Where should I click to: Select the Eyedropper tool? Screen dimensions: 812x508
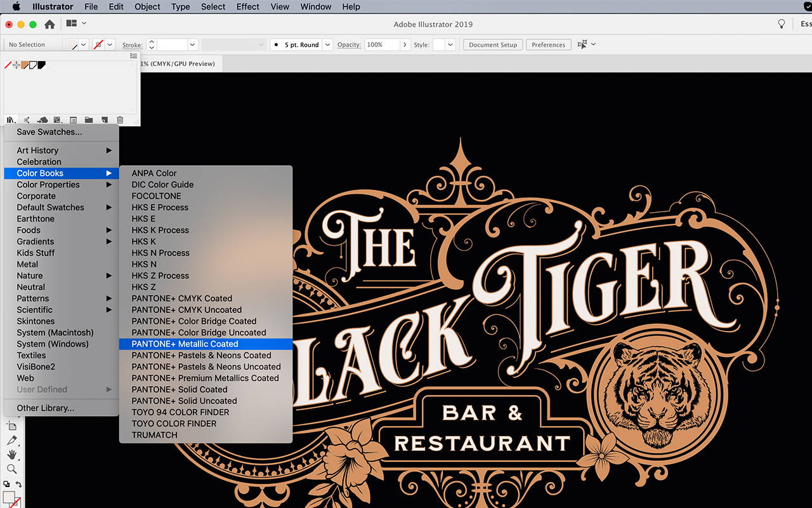coord(11,440)
